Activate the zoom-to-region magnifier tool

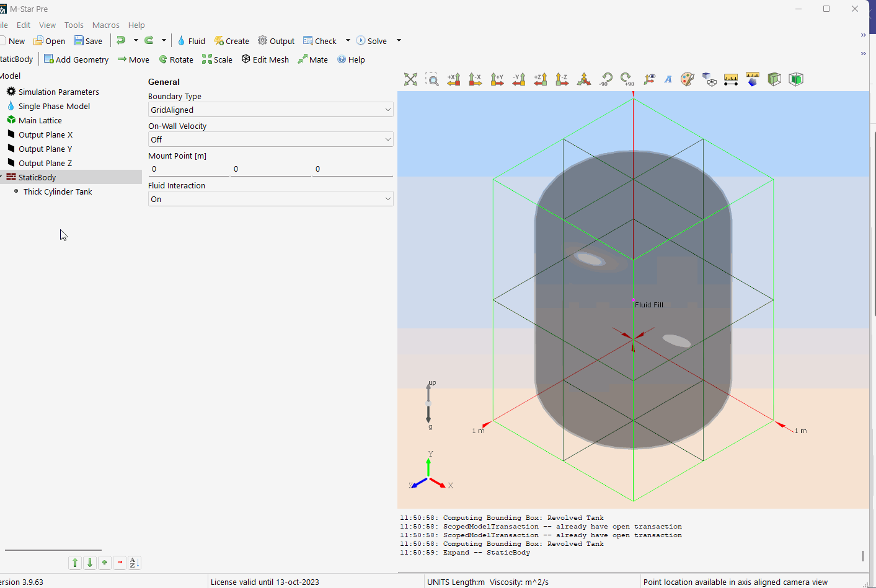pyautogui.click(x=432, y=79)
